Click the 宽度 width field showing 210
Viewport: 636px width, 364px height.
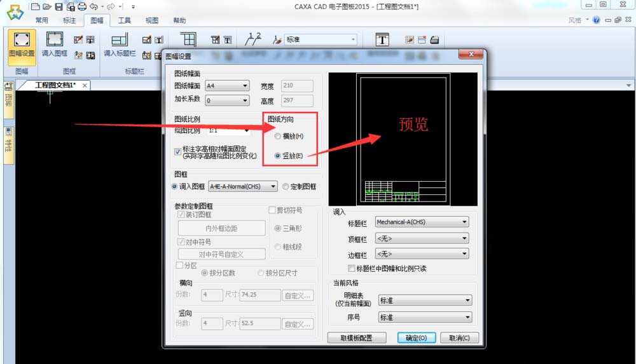click(297, 86)
